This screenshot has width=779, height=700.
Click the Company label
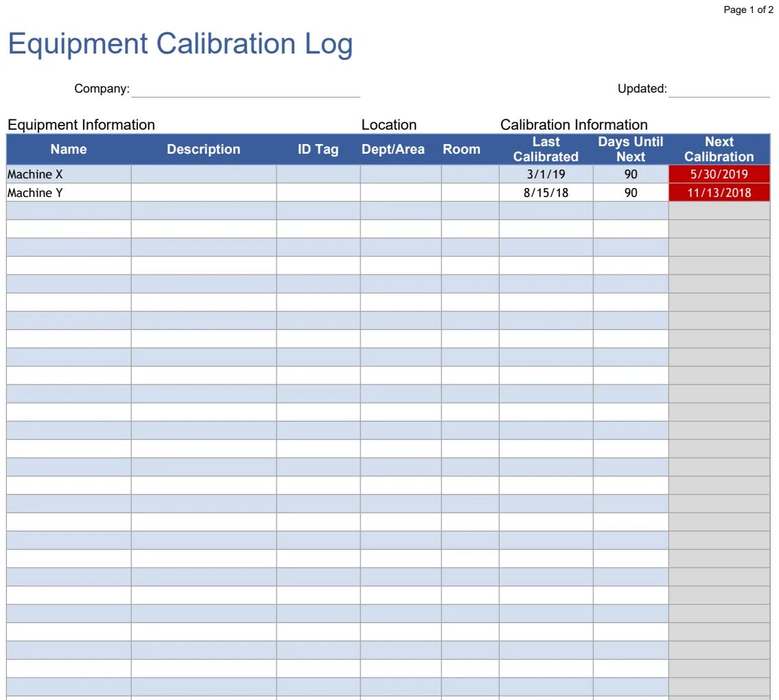point(102,89)
